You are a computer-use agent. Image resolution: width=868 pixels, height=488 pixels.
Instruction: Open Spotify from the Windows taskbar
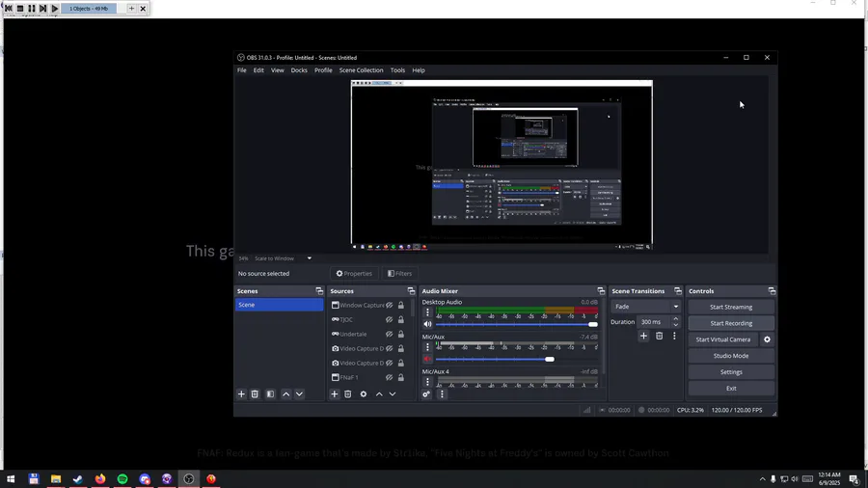(122, 479)
